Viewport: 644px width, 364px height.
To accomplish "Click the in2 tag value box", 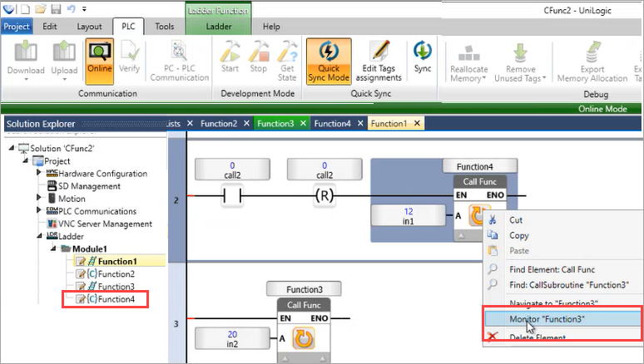I will [x=232, y=338].
